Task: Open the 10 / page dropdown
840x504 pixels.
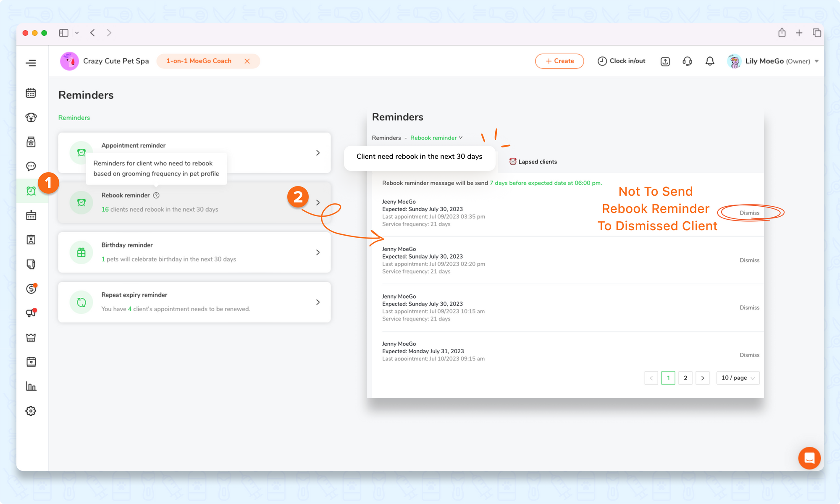Action: coord(738,378)
